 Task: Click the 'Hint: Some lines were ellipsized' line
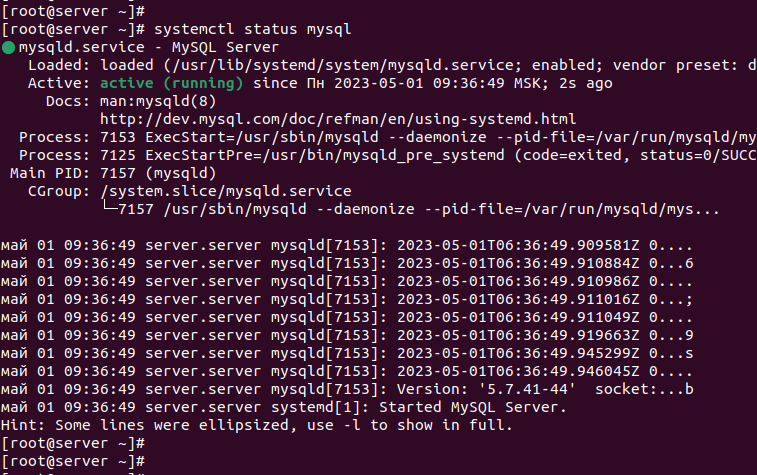256,425
